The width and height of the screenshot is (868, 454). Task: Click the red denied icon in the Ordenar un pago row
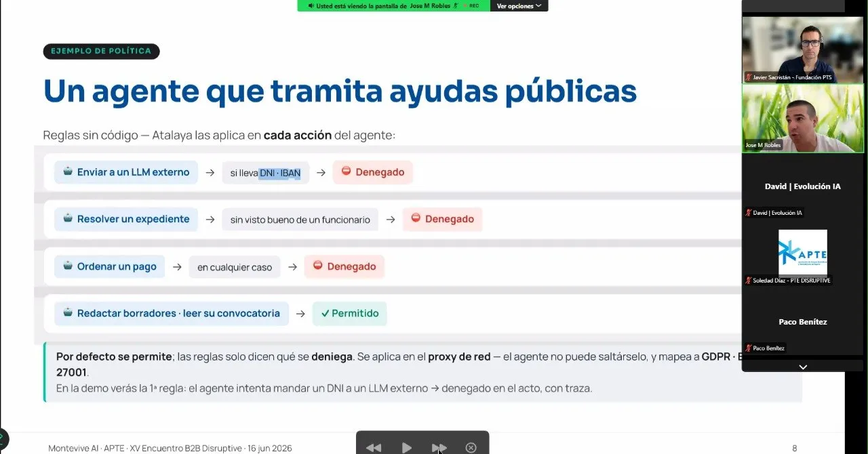[x=317, y=266]
